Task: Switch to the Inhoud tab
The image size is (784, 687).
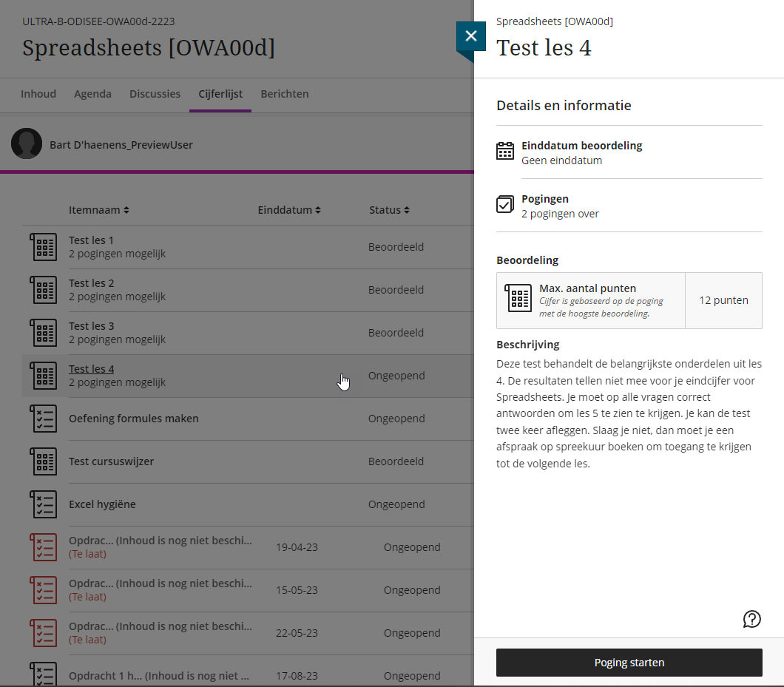Action: coord(38,94)
